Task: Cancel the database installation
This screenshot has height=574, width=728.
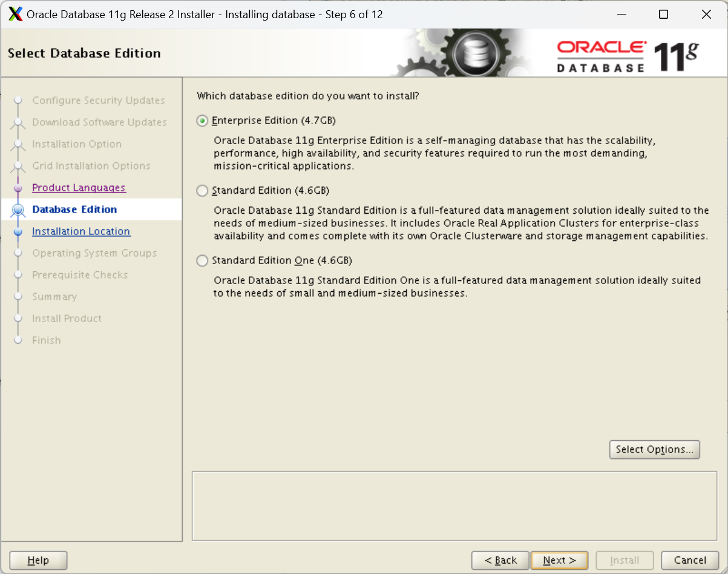Action: 690,561
